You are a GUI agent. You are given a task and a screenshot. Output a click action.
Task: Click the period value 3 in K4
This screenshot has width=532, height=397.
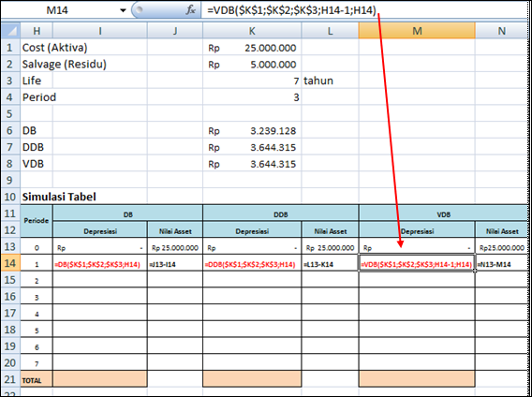point(252,97)
